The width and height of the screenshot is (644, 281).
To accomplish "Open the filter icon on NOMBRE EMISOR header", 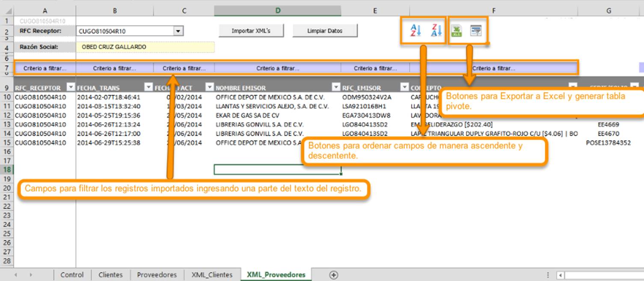I will pyautogui.click(x=336, y=87).
